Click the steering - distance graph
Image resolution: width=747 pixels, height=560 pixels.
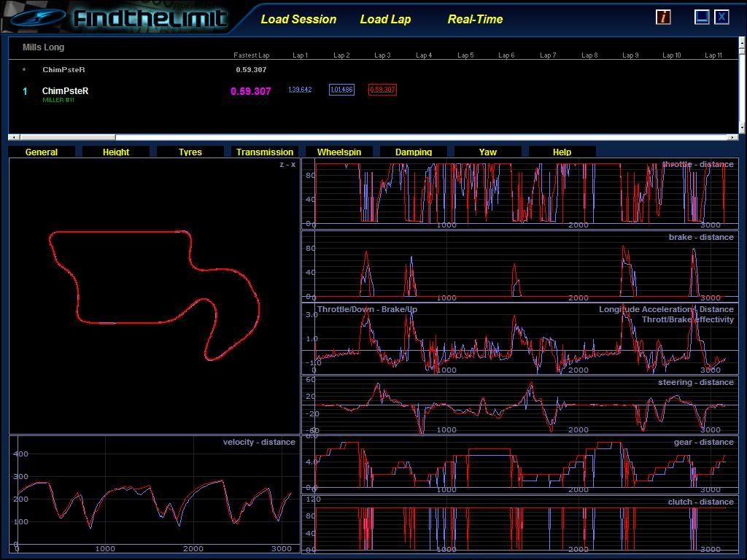point(519,405)
